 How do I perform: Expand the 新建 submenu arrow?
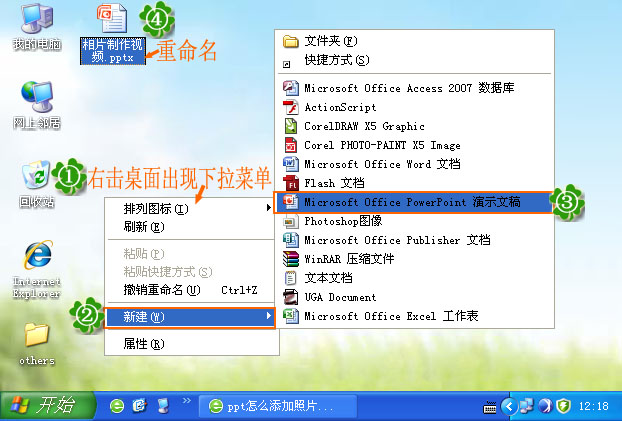coord(269,316)
